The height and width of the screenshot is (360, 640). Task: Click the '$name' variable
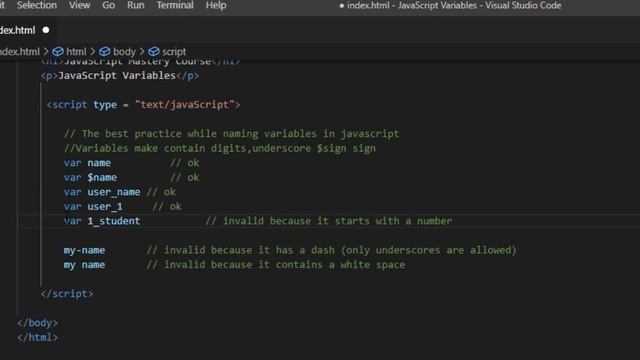102,178
